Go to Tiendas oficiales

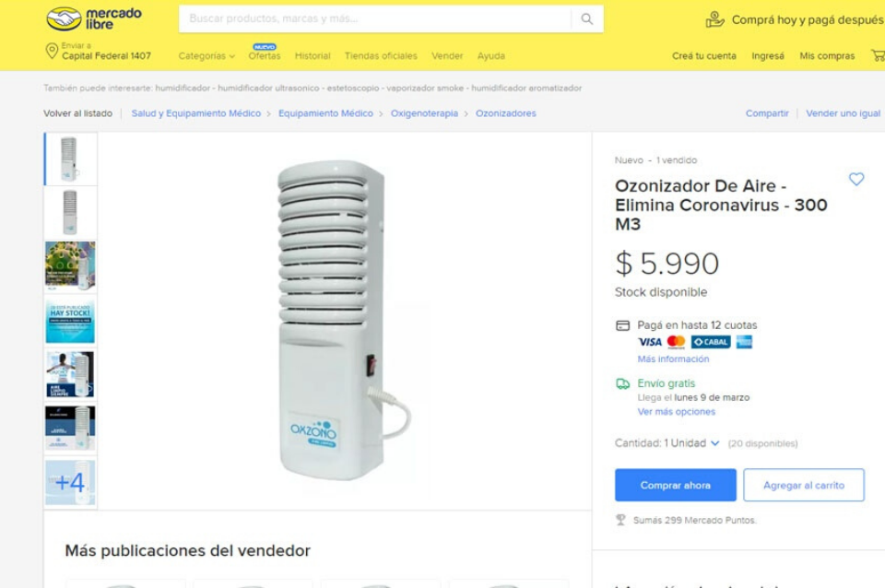point(381,56)
